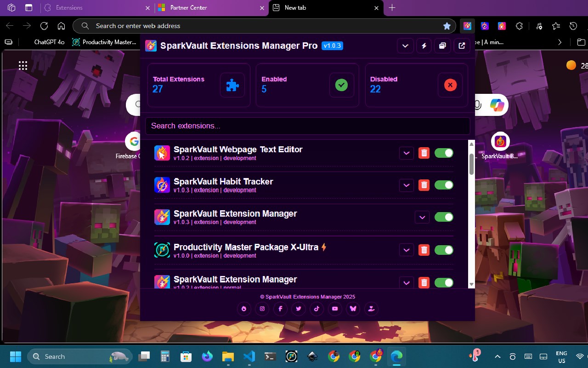Screen dimensions: 588x368
Task: Open the popup in new window icon
Action: pos(462,46)
